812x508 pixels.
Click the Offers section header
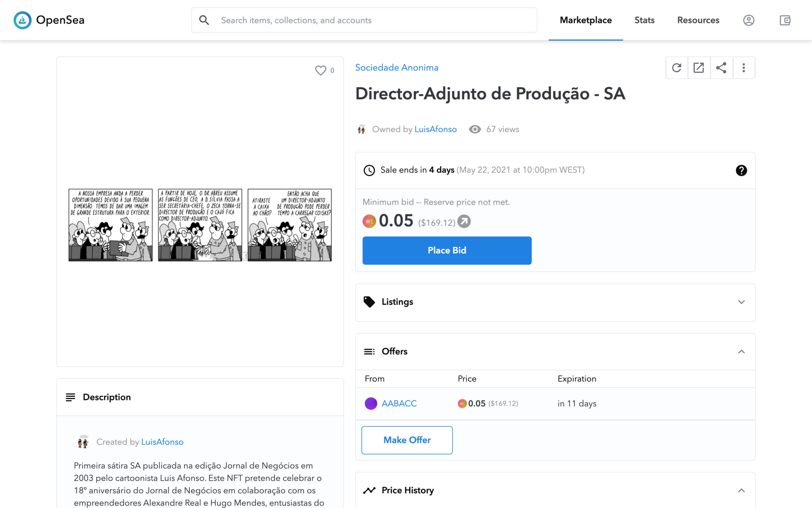(x=555, y=351)
